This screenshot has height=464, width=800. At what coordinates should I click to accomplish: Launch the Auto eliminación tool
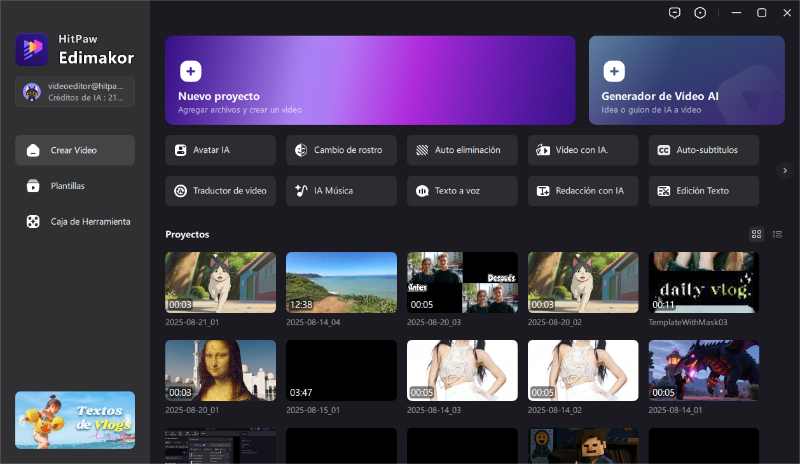[x=462, y=150]
